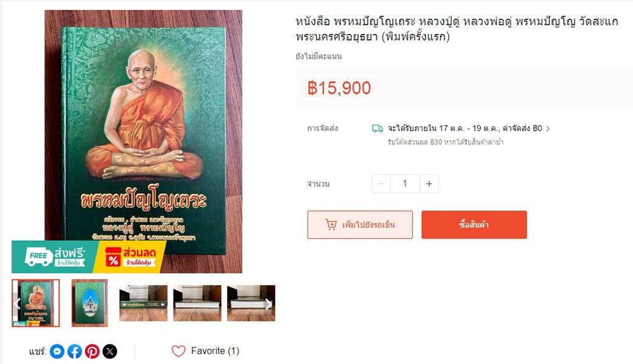Screen dimensions: 633x364
Task: Select the book spine thumbnail
Action: (x=143, y=303)
